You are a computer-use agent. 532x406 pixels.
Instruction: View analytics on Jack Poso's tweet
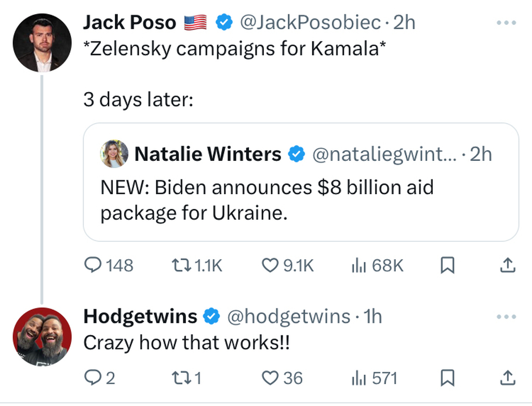pos(358,266)
